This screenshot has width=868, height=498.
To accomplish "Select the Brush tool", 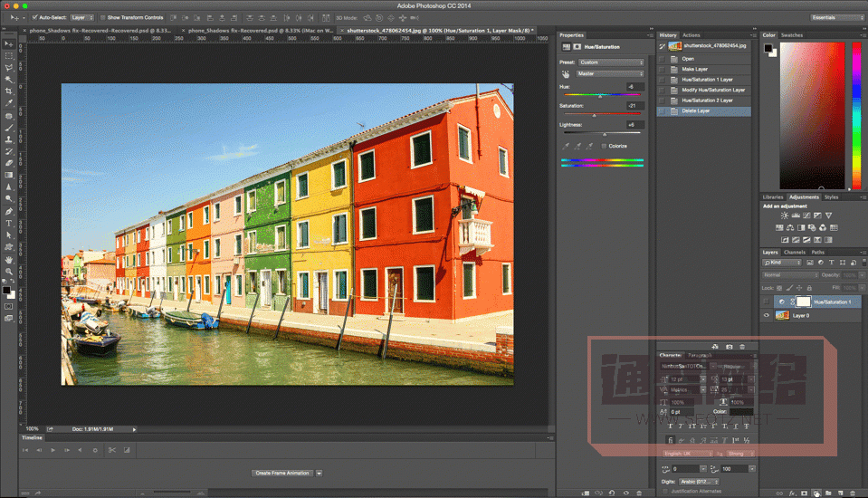I will click(x=9, y=128).
